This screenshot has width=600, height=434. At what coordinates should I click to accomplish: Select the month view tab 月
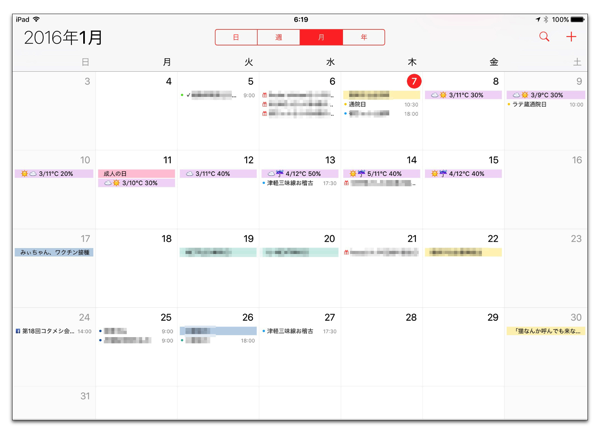coord(321,37)
